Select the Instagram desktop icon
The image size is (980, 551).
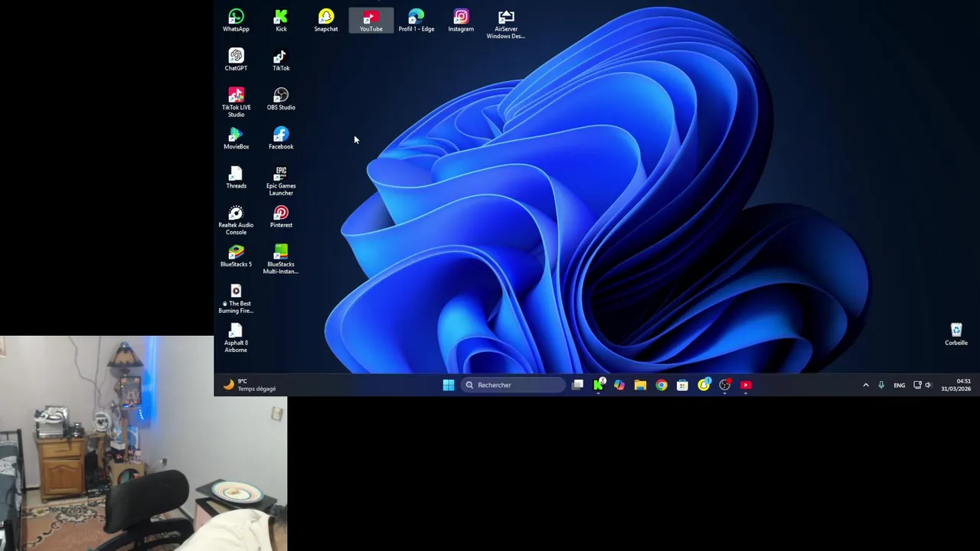click(461, 21)
